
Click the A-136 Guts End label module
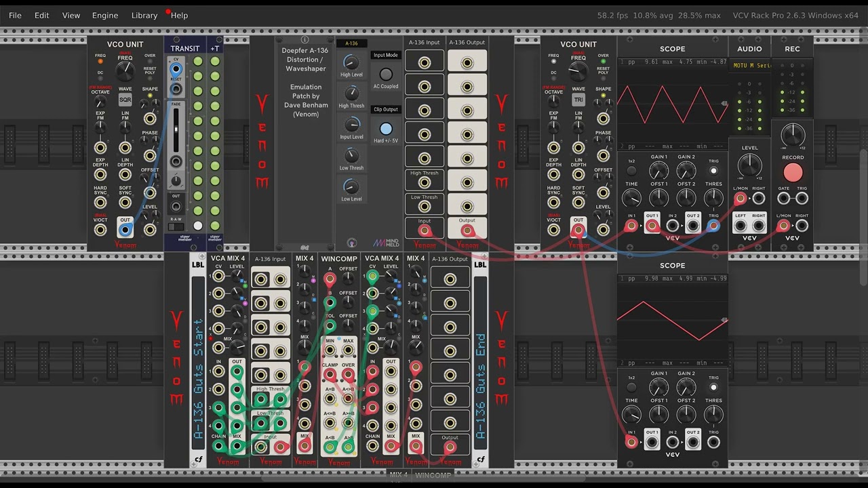click(x=480, y=359)
